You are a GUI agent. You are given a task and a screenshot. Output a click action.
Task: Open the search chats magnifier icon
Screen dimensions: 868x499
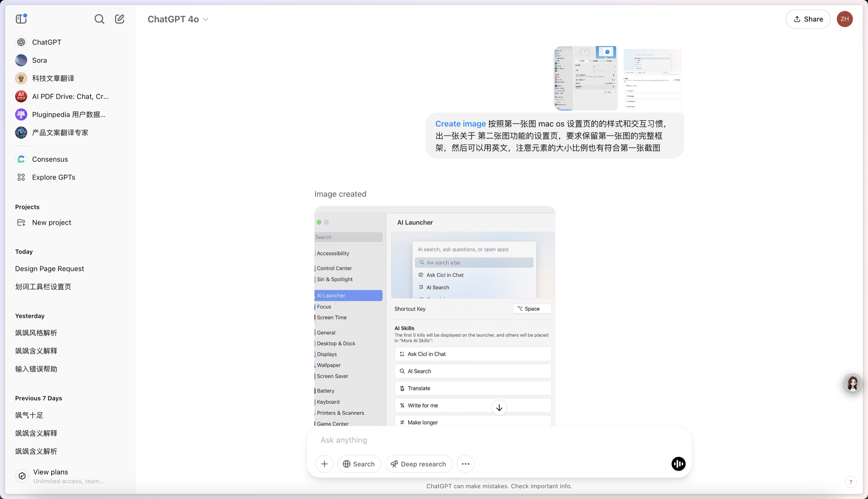coord(99,19)
